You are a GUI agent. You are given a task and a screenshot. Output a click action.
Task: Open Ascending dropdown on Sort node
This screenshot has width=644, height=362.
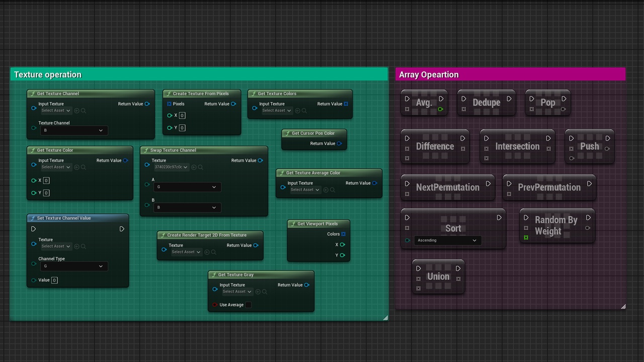pyautogui.click(x=448, y=240)
